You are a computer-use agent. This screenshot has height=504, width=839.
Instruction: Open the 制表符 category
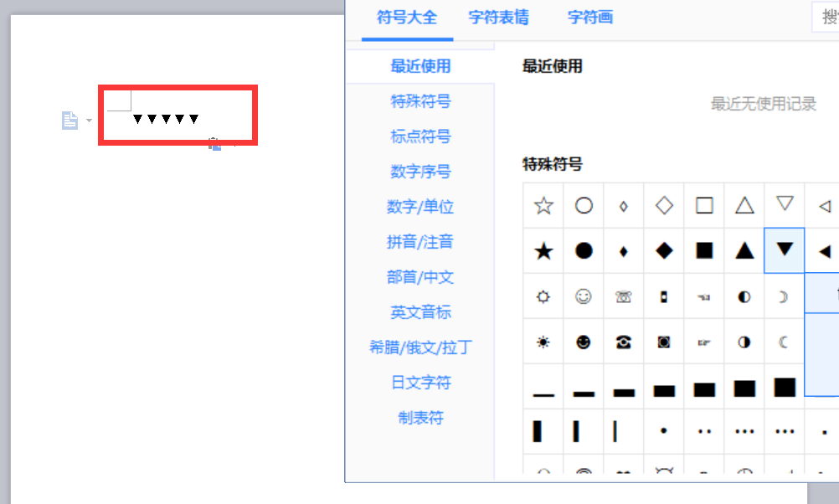pos(420,417)
